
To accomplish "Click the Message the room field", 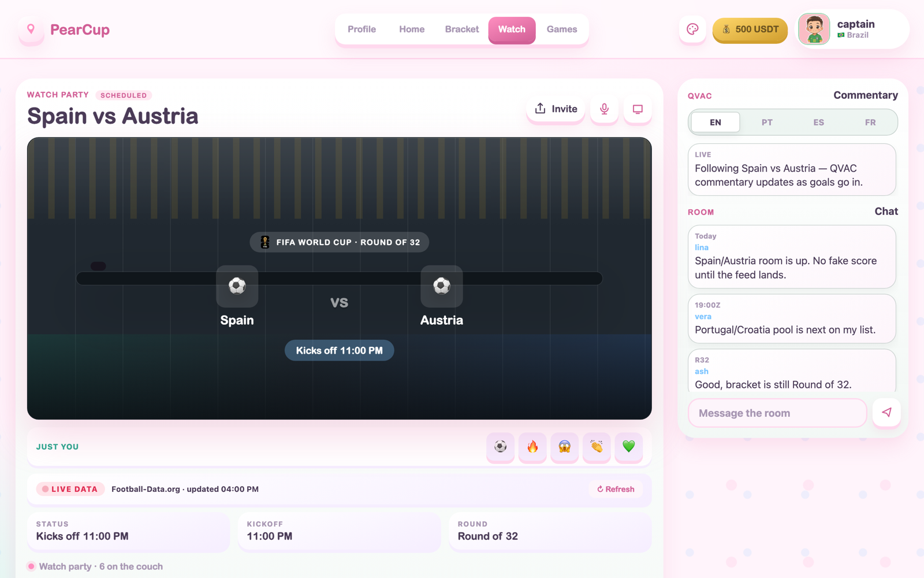I will (777, 413).
